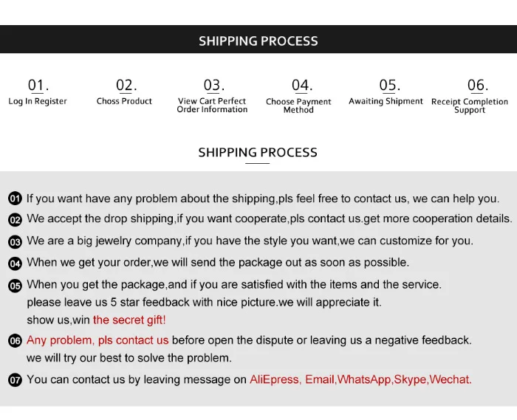517x420 pixels.
Task: Select step 03 View Cart Perfect Order Information
Action: pyautogui.click(x=212, y=96)
